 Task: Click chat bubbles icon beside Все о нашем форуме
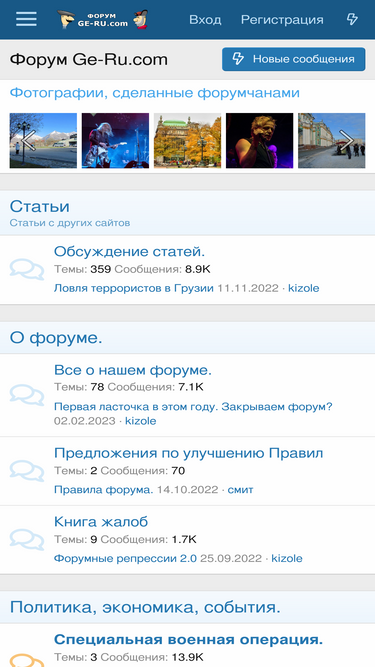tap(27, 395)
